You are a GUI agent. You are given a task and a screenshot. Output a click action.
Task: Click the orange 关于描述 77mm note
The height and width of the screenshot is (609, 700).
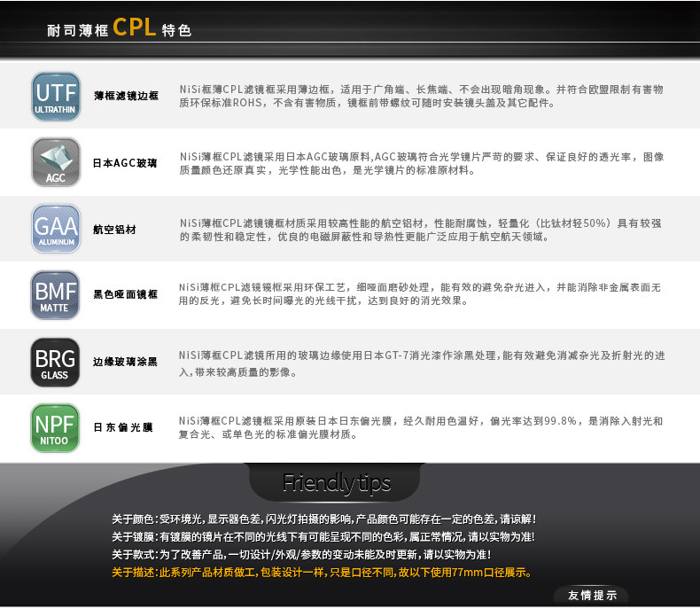click(322, 573)
